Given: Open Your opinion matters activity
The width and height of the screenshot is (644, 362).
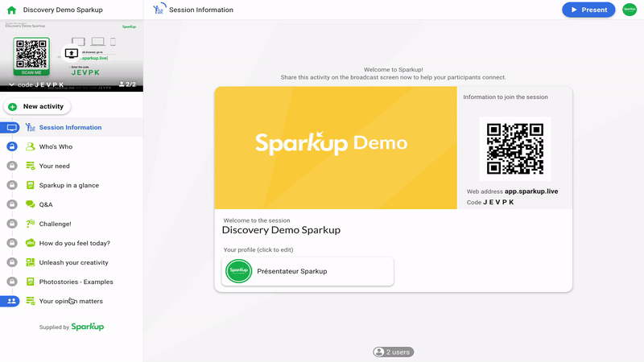Looking at the screenshot, I should tap(72, 301).
